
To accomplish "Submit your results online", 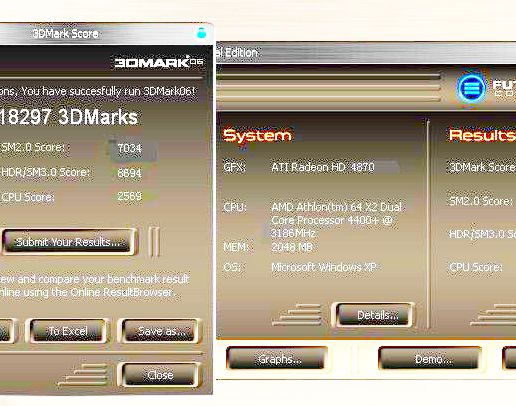I will pyautogui.click(x=69, y=242).
